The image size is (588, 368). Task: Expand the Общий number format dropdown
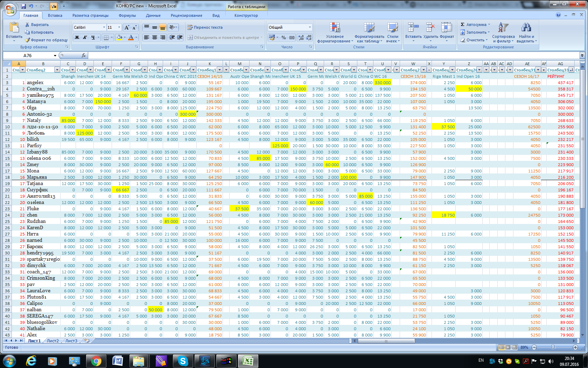310,27
